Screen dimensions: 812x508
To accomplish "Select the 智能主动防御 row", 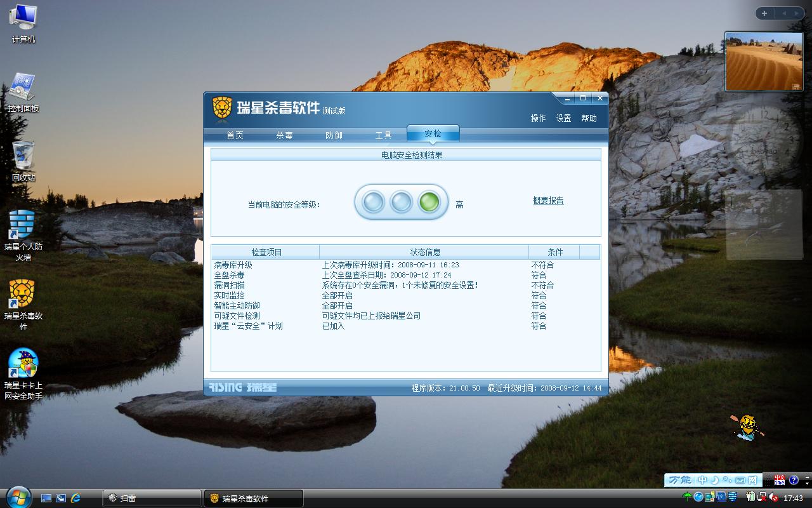I will coord(406,305).
